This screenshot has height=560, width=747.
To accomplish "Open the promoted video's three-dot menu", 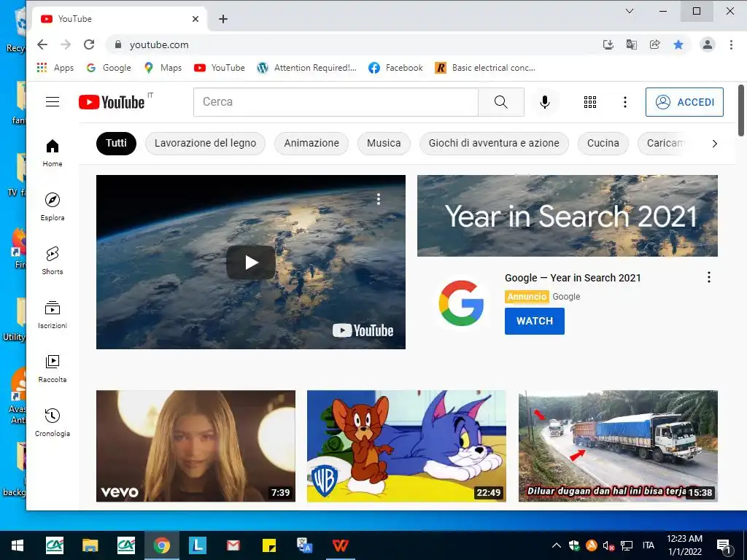I will [379, 199].
